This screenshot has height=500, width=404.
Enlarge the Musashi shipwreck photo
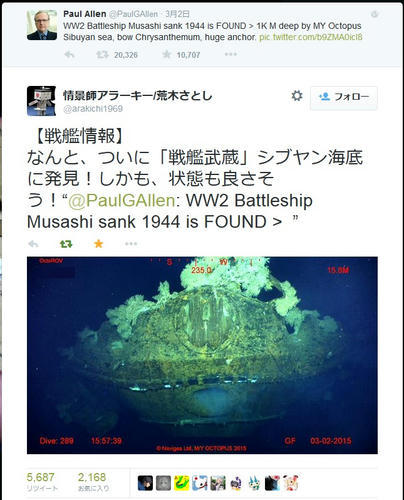[x=202, y=355]
